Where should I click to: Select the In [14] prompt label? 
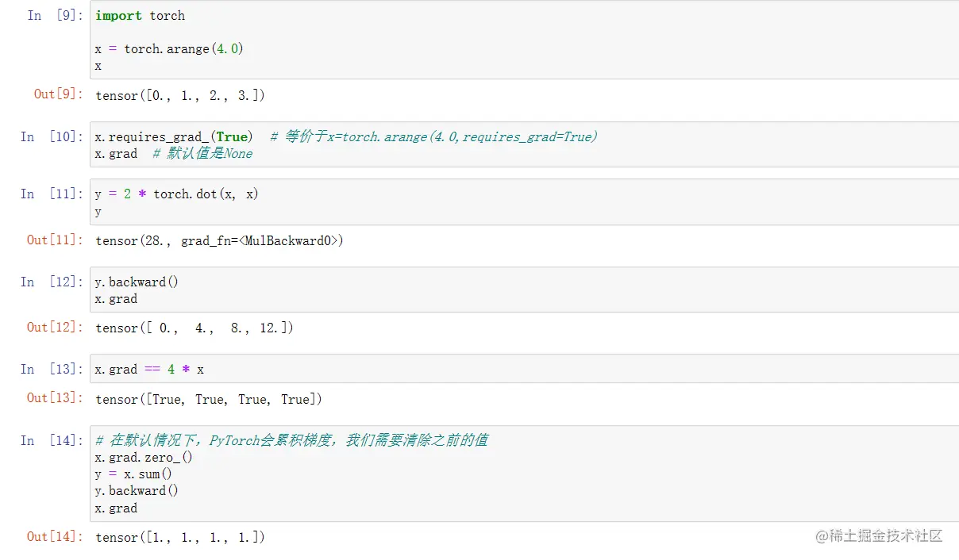[x=52, y=440]
